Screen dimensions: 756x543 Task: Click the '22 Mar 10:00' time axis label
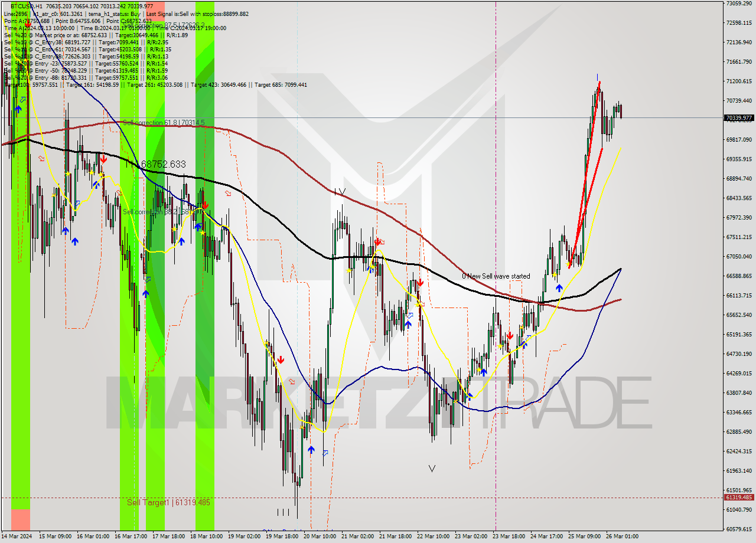tap(433, 537)
